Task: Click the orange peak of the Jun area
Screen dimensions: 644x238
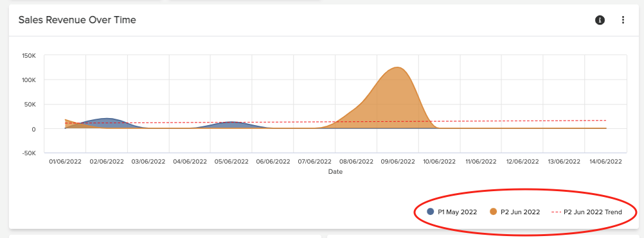Action: (397, 68)
